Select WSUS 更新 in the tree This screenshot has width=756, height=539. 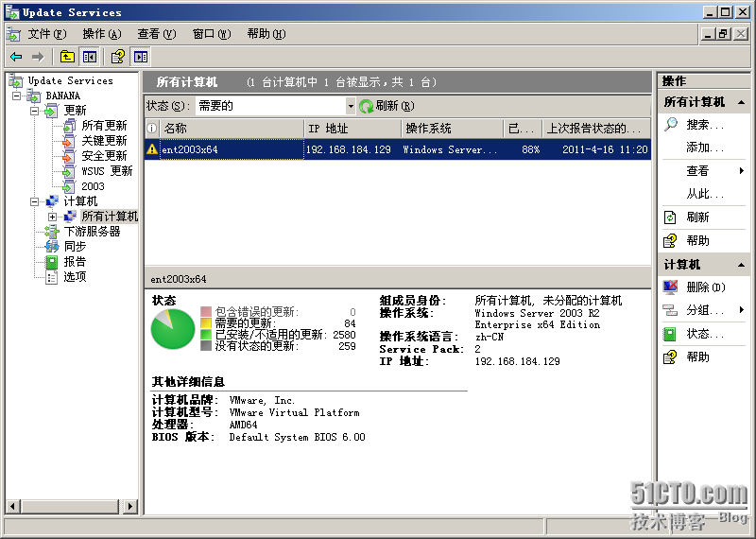(x=107, y=171)
